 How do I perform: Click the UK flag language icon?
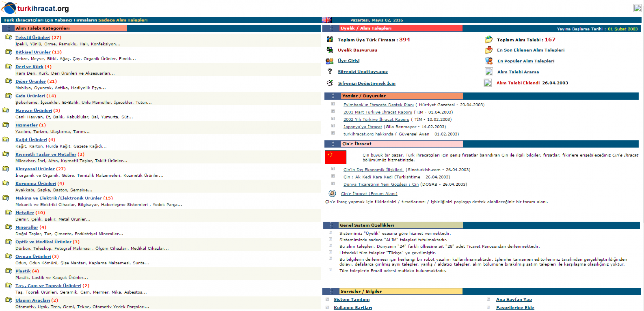click(326, 20)
